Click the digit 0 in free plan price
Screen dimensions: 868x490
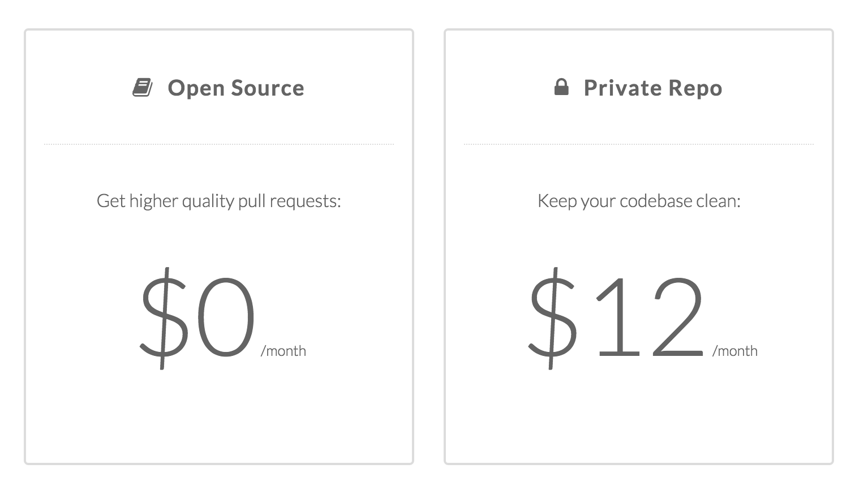[x=226, y=317]
